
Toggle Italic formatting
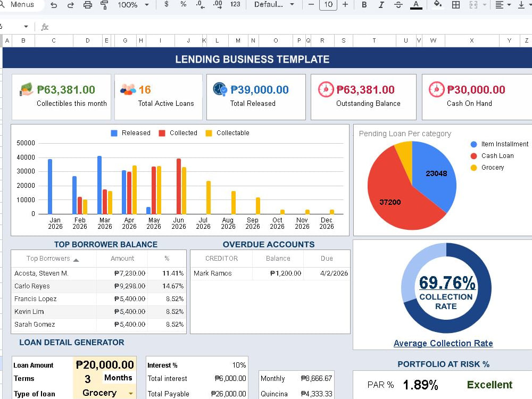pos(381,5)
